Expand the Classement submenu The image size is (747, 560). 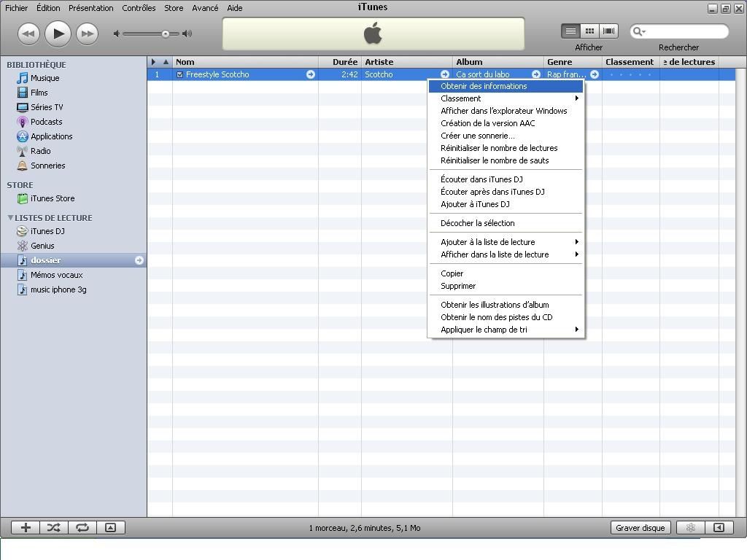tap(506, 98)
